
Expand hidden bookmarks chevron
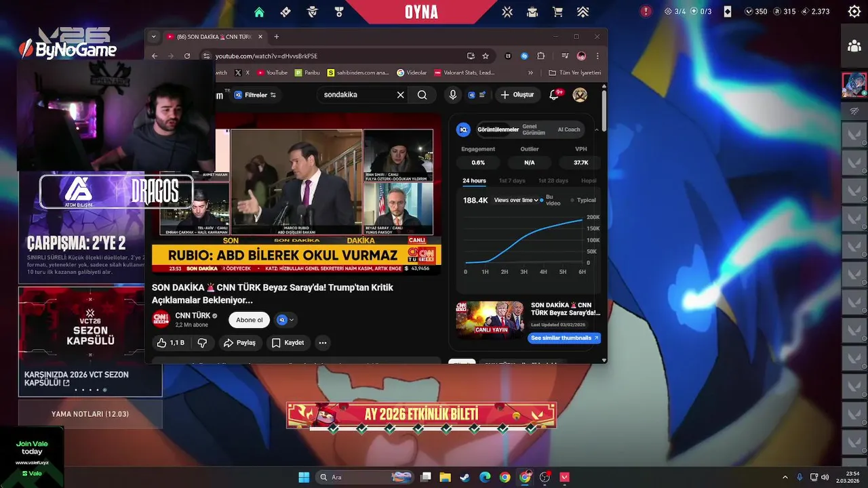(531, 73)
